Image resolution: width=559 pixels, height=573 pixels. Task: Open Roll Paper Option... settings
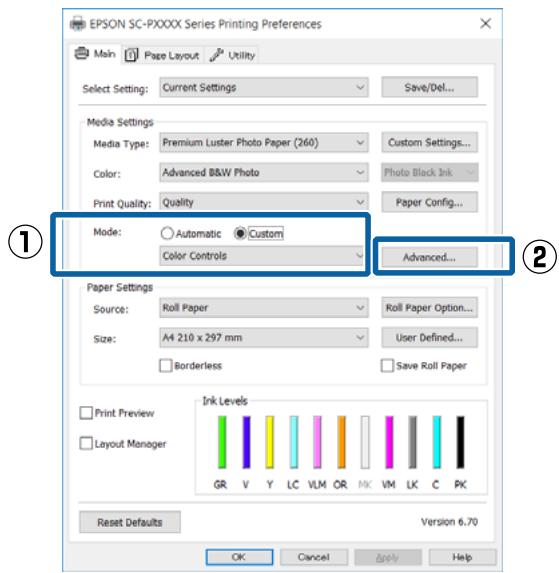[x=429, y=308]
